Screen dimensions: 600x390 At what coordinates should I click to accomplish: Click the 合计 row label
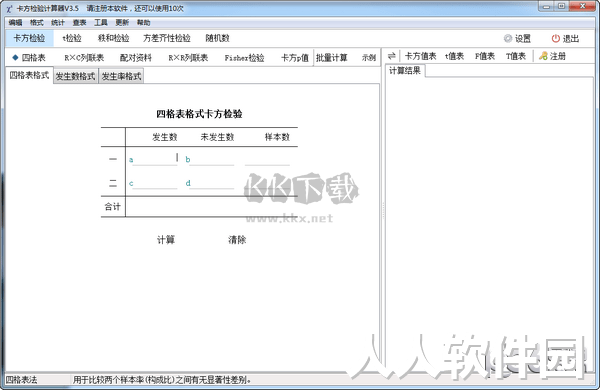click(112, 207)
